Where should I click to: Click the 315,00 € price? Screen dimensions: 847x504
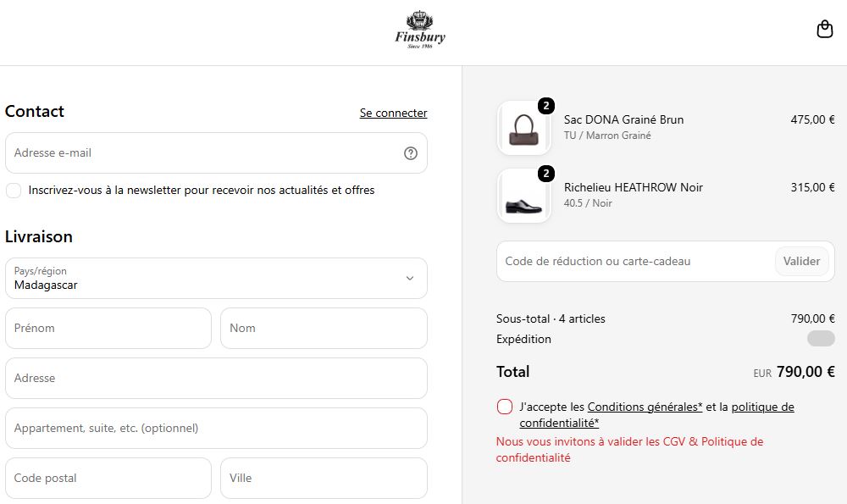pos(812,187)
